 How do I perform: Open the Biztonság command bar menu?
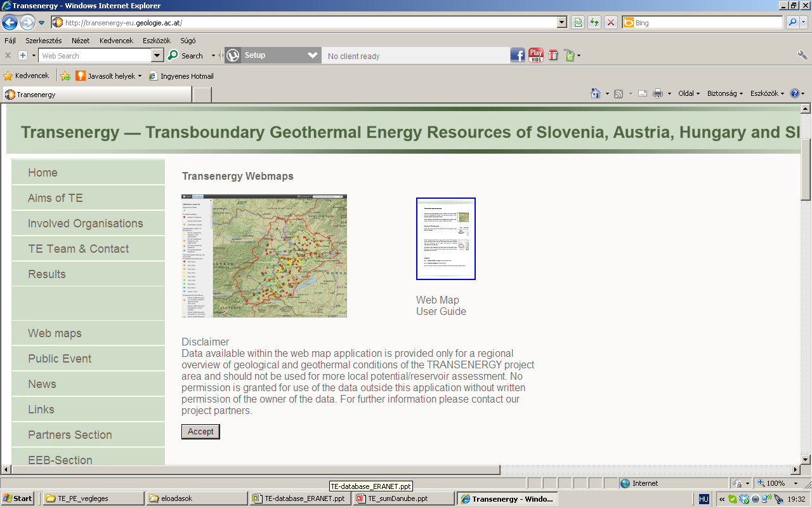(724, 93)
